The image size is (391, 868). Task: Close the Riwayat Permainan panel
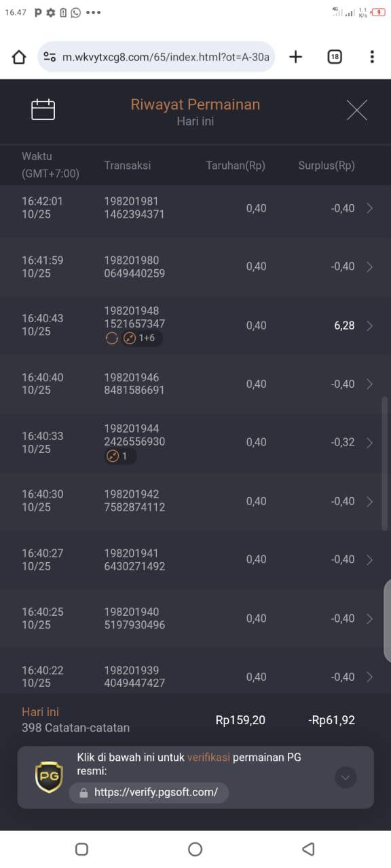pyautogui.click(x=357, y=110)
